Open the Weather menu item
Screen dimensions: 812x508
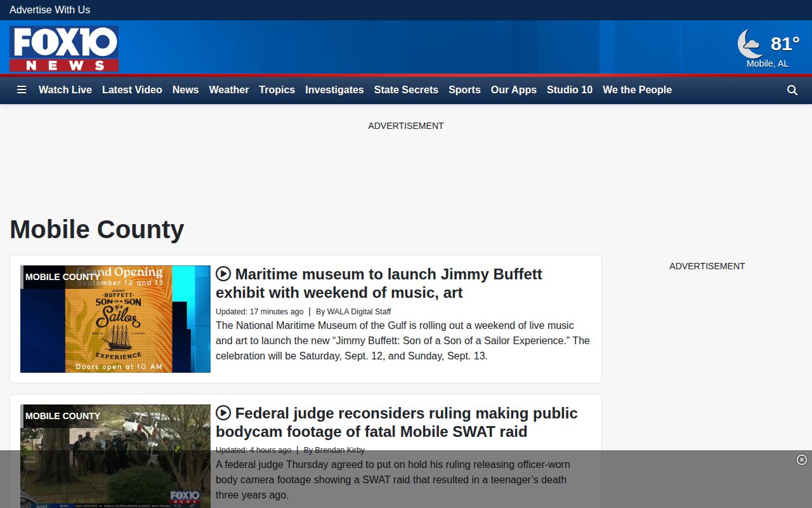pyautogui.click(x=229, y=90)
